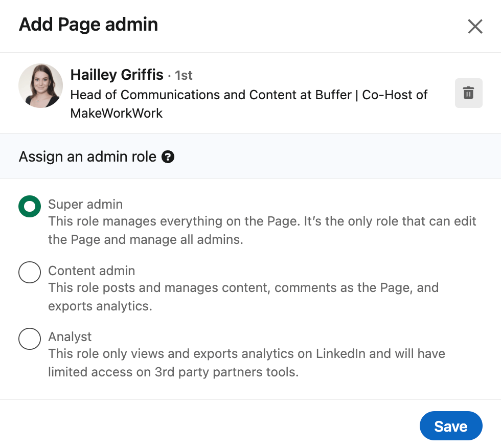Click the question mark beside Assign an admin role
Image resolution: width=501 pixels, height=448 pixels.
(167, 157)
